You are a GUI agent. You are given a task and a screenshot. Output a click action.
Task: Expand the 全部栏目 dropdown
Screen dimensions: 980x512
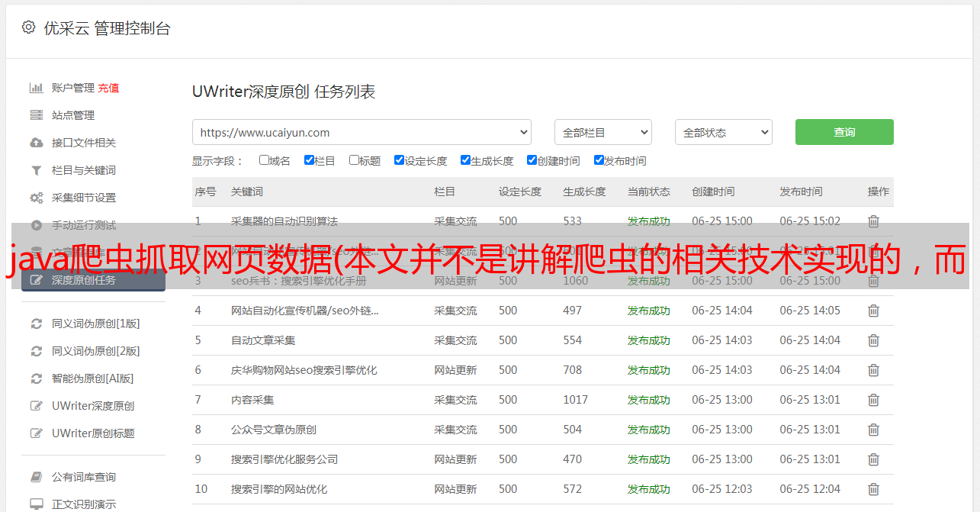click(x=602, y=132)
